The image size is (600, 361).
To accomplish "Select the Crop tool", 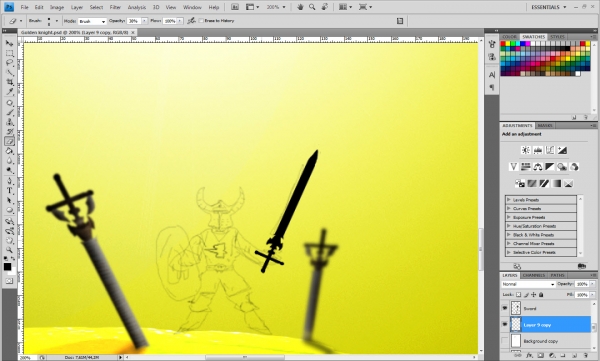I will click(9, 82).
